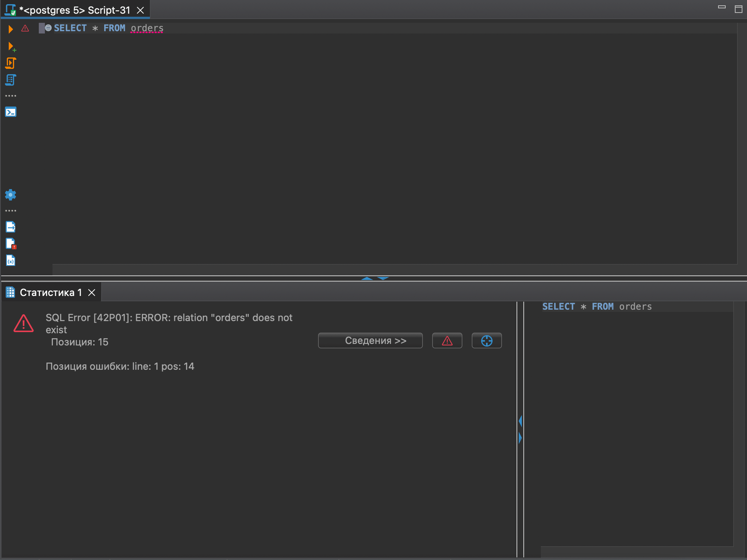The height and width of the screenshot is (560, 747).
Task: Open the SQL terminal console icon
Action: click(11, 112)
